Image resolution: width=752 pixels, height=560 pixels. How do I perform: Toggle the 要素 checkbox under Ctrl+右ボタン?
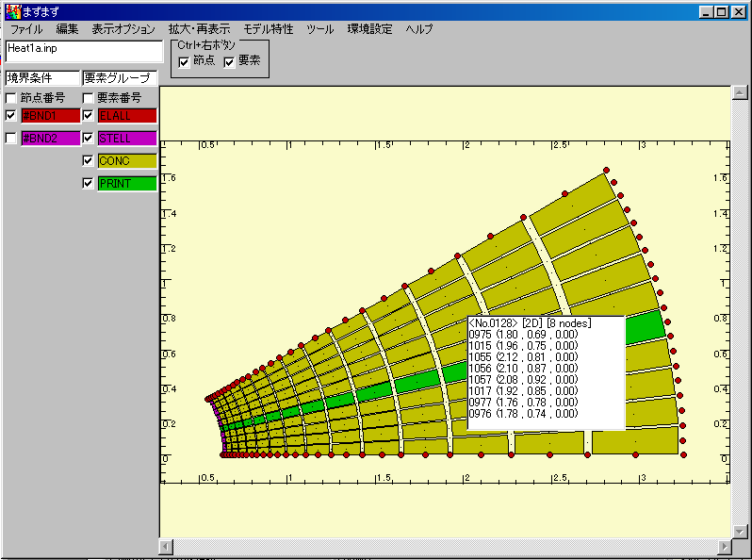[229, 62]
